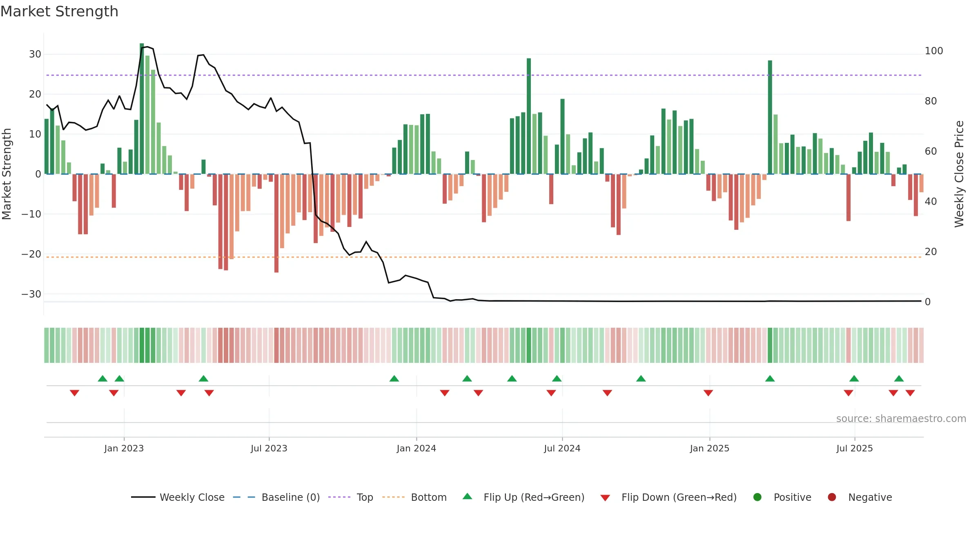Viewport: 980px width, 551px height.
Task: Toggle Flip Down (Green→Red) legend entry
Action: (668, 497)
